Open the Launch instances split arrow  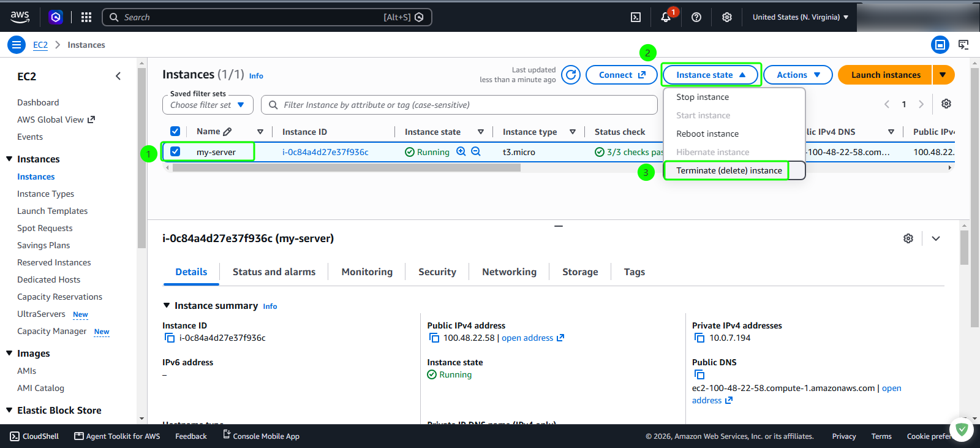pos(943,75)
